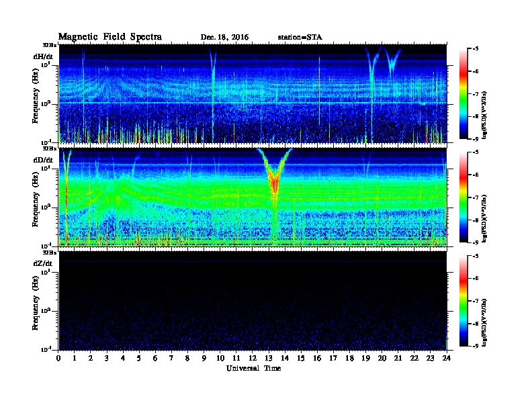Click the hour '15' tick label
Image resolution: width=532 pixels, height=411 pixels.
coord(301,358)
